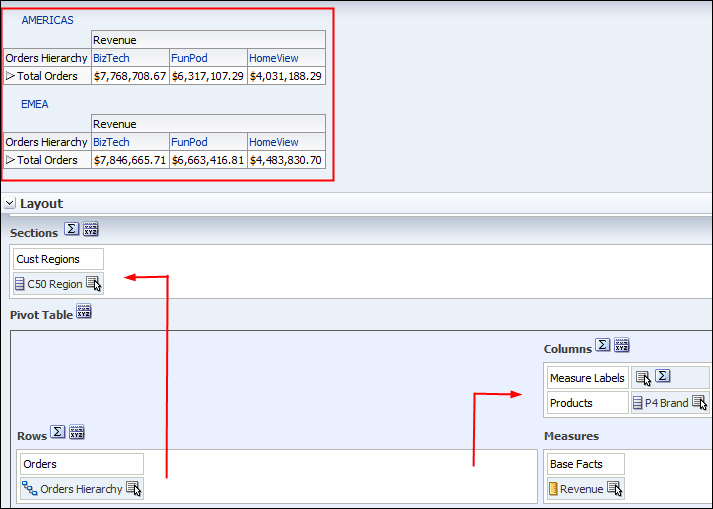Click BizTech in the EMEA table
713x509 pixels.
[111, 142]
